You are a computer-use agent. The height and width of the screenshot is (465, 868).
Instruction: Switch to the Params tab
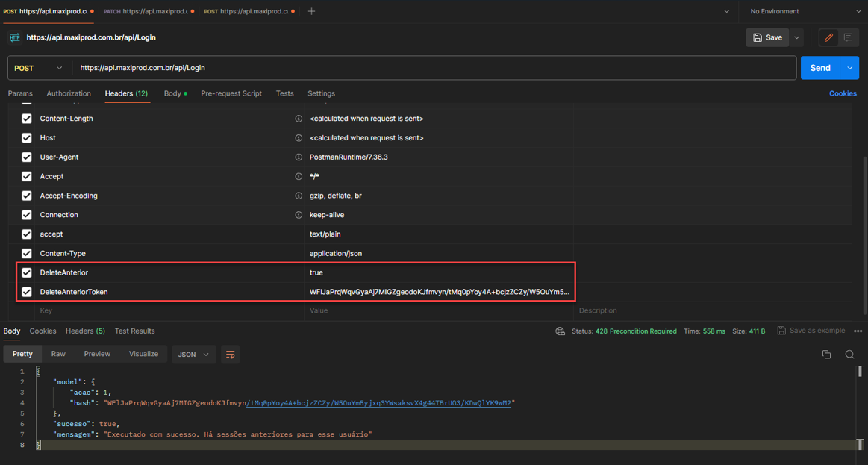[20, 93]
